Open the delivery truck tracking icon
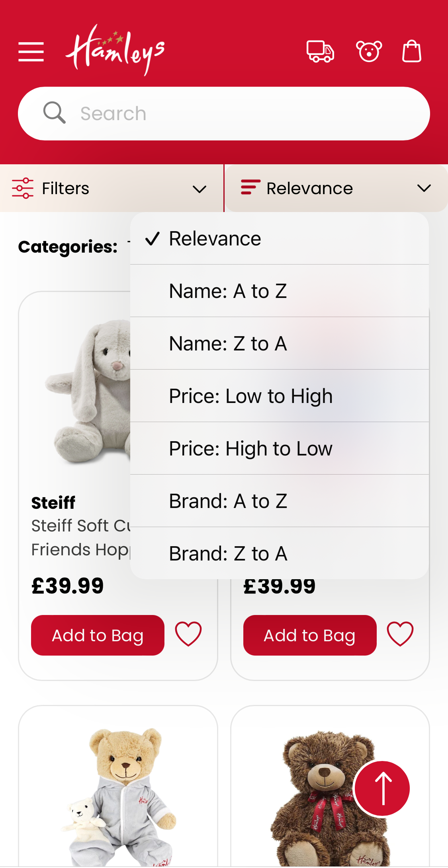The width and height of the screenshot is (448, 868). [x=320, y=52]
